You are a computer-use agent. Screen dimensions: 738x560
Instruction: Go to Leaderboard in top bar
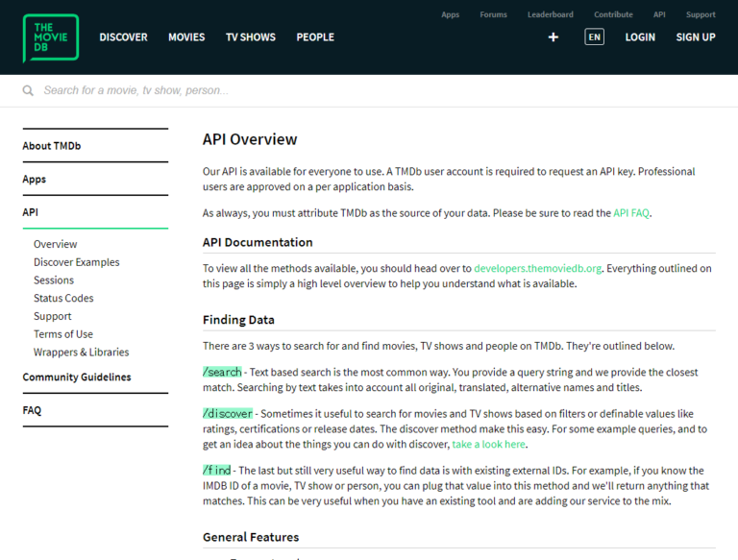tap(550, 14)
